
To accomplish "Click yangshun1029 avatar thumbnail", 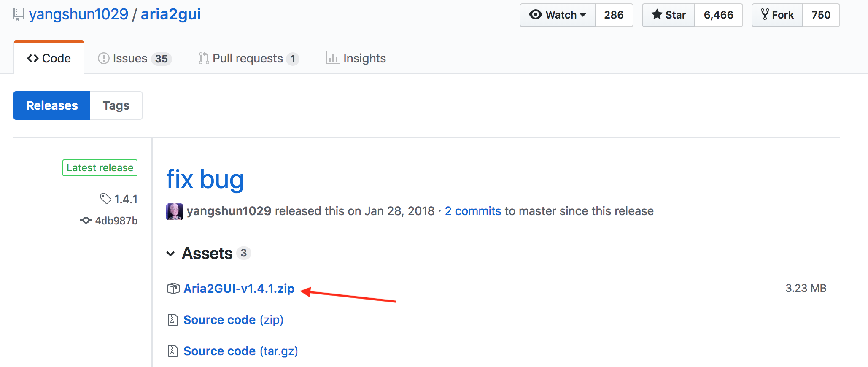I will (175, 211).
